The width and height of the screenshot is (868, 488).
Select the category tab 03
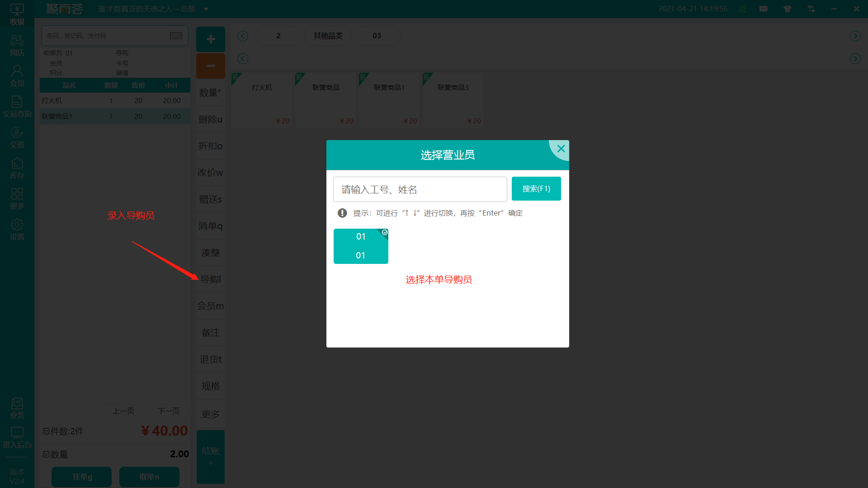(x=377, y=36)
